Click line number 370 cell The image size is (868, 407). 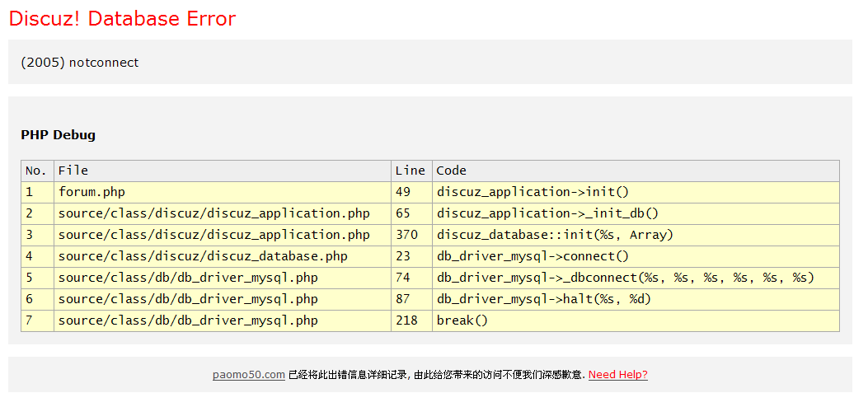click(x=411, y=235)
